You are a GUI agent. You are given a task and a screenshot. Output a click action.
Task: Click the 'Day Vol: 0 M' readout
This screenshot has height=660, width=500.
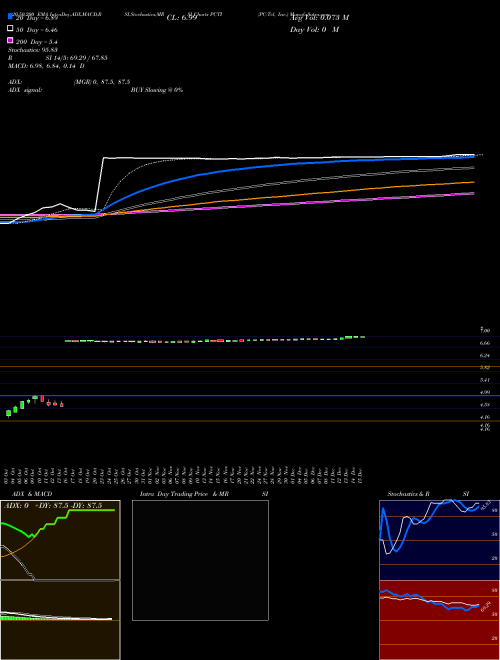coord(314,30)
